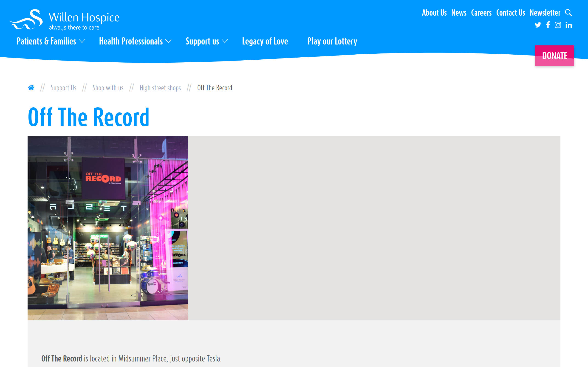Click High street shops in the breadcrumb
Screen dimensions: 588x367
(160, 88)
